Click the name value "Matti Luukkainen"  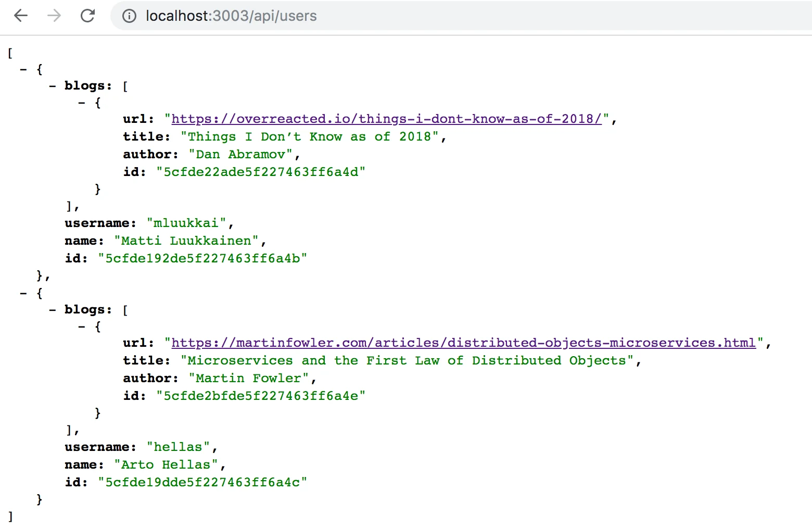(x=186, y=241)
